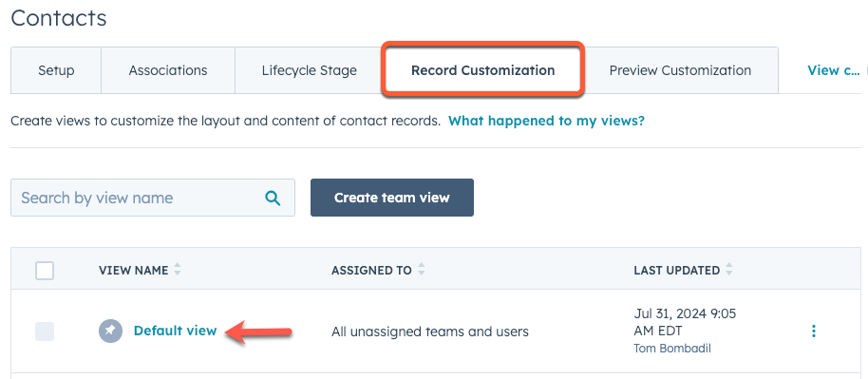Open the Setup tab

tap(56, 70)
